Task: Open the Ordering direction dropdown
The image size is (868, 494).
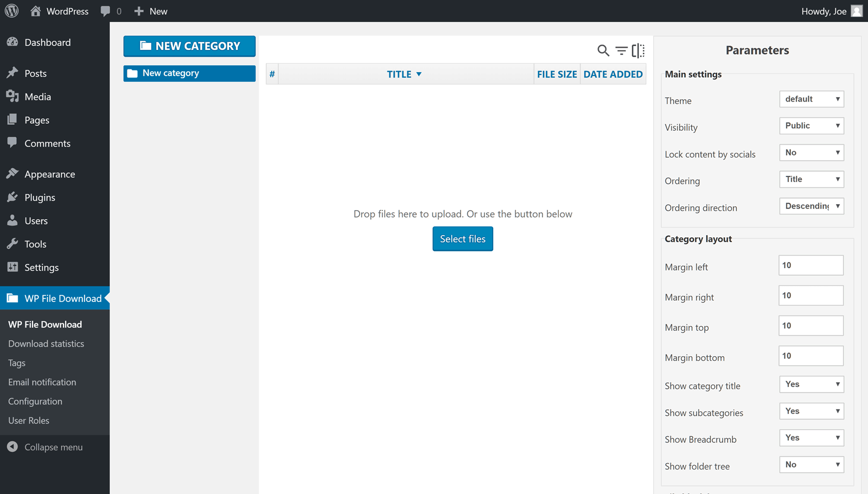Action: pyautogui.click(x=812, y=206)
